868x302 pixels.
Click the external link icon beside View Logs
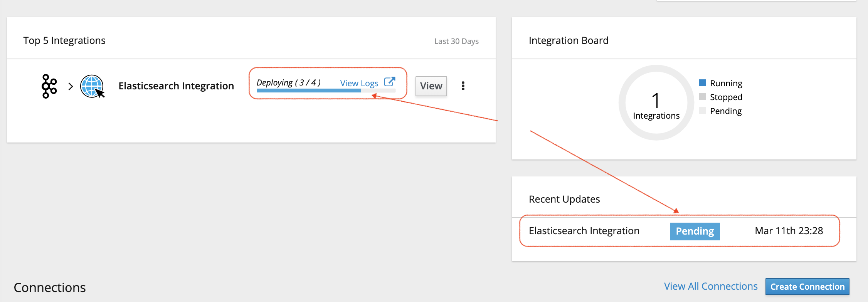point(390,82)
